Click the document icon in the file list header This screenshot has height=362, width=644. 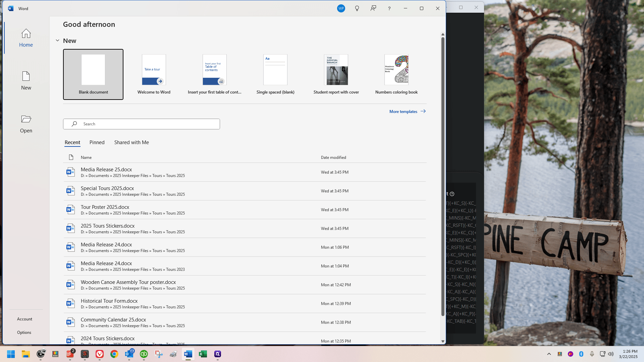tap(71, 157)
